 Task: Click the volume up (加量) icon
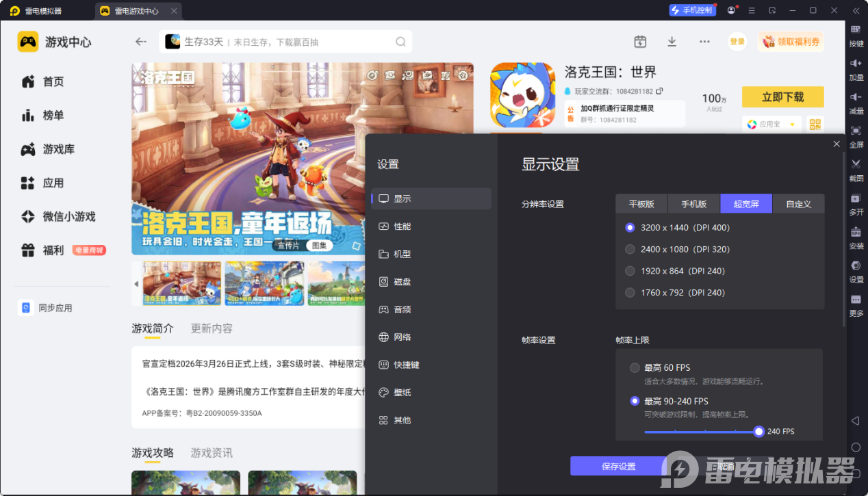pyautogui.click(x=856, y=64)
